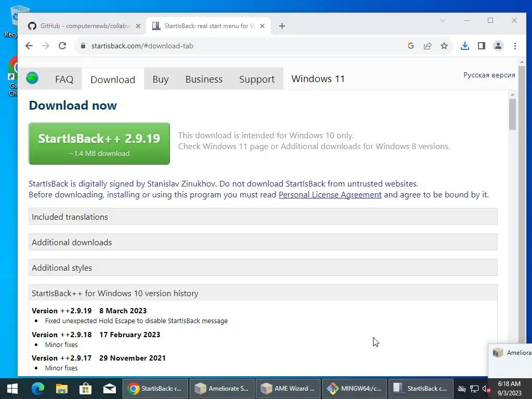Open Chrome three-dot menu

coord(515,46)
